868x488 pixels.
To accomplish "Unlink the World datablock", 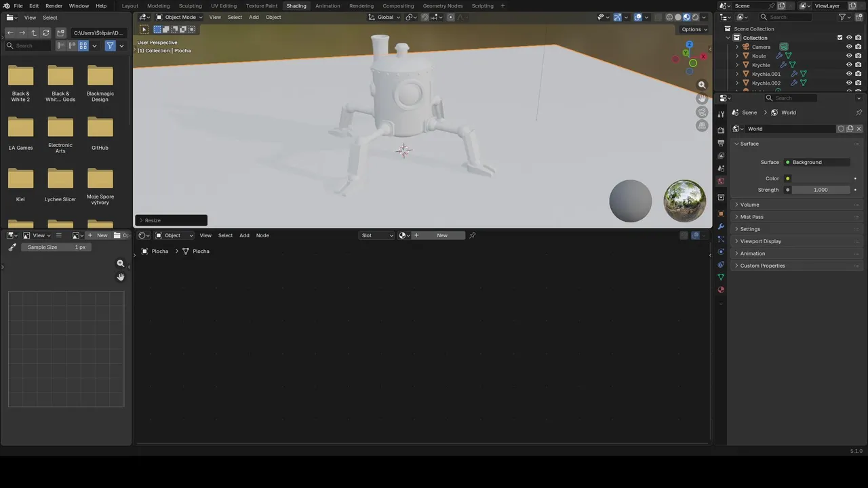I will pos(859,129).
